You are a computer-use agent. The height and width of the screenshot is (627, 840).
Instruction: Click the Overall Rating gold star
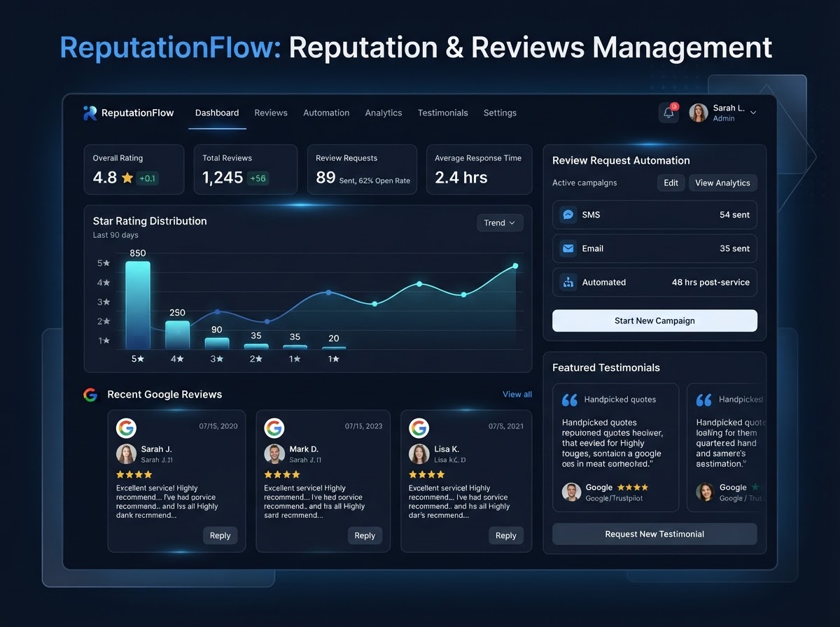pyautogui.click(x=127, y=178)
